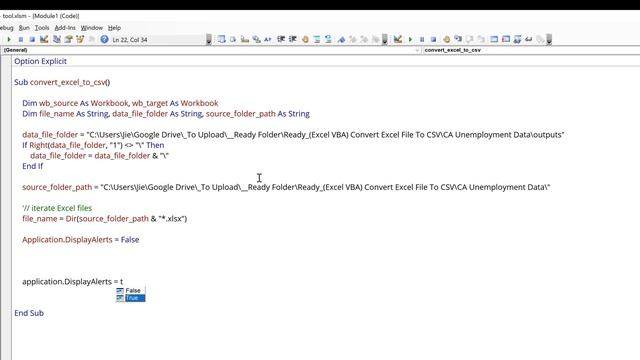Expand the Debug toolbar options handle

pyautogui.click(x=549, y=40)
